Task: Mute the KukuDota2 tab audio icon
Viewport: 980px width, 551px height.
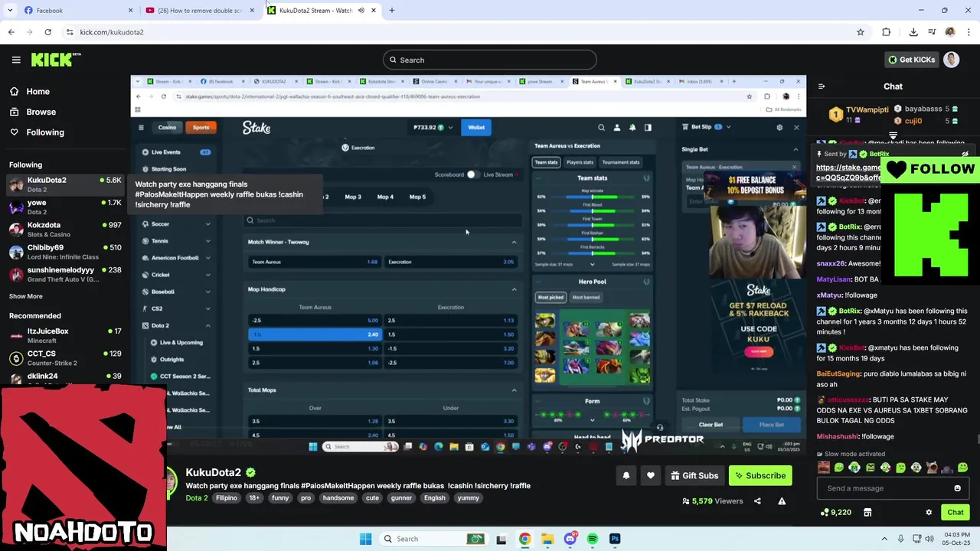Action: [x=361, y=11]
